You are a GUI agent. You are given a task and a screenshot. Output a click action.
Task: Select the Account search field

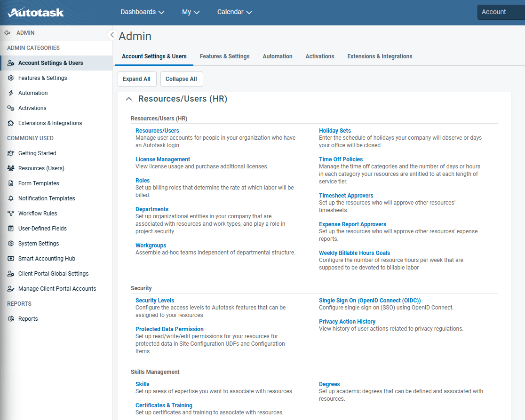click(x=501, y=12)
